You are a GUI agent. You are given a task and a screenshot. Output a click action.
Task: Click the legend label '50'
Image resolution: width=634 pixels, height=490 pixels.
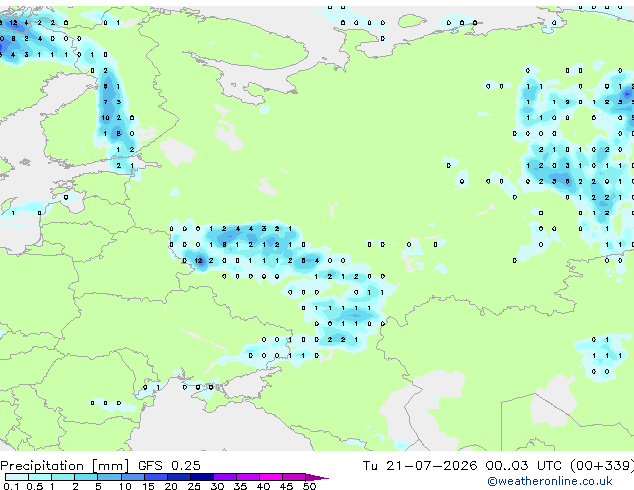click(309, 486)
